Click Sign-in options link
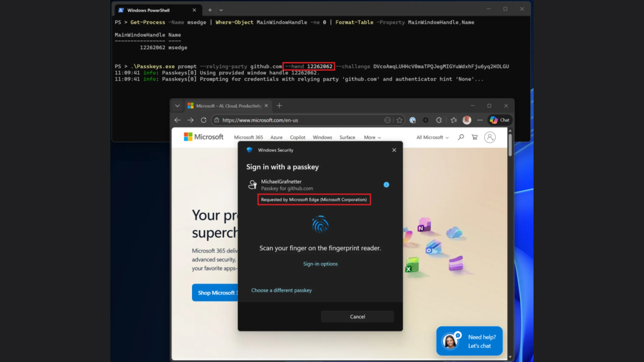This screenshot has width=644, height=362. pyautogui.click(x=320, y=264)
